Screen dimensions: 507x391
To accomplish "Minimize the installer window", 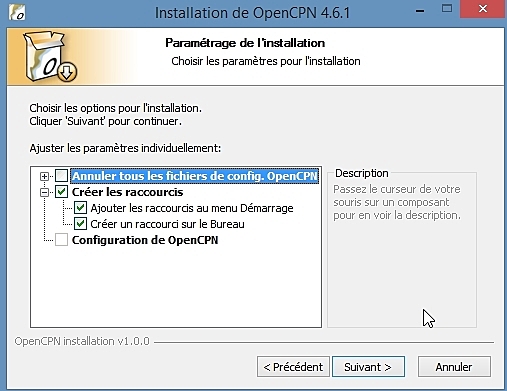I will (420, 11).
